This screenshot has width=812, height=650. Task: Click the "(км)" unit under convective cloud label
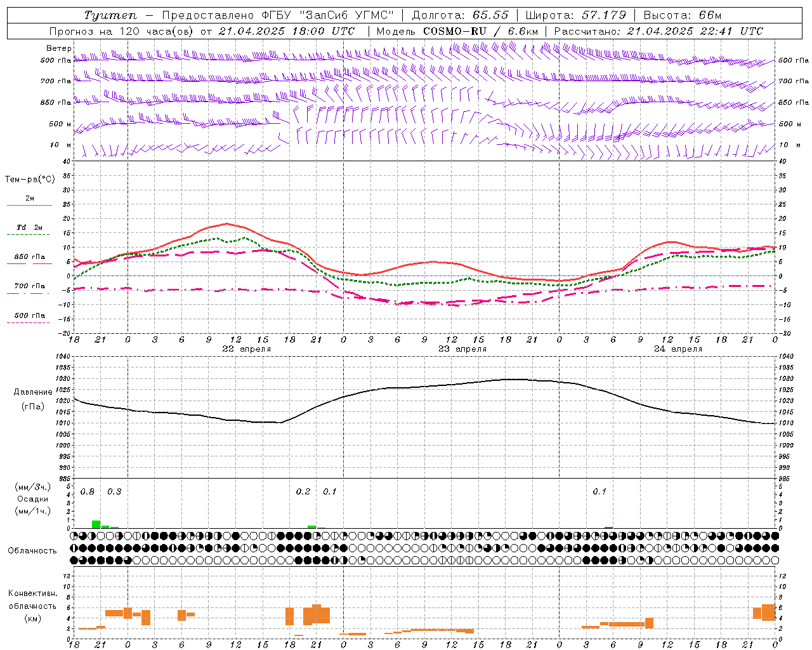[33, 618]
